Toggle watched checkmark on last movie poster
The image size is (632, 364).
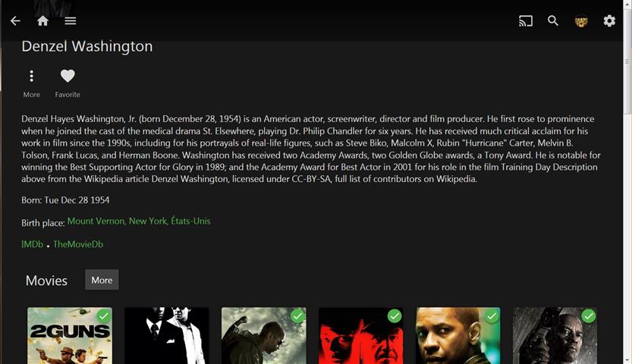pos(589,316)
